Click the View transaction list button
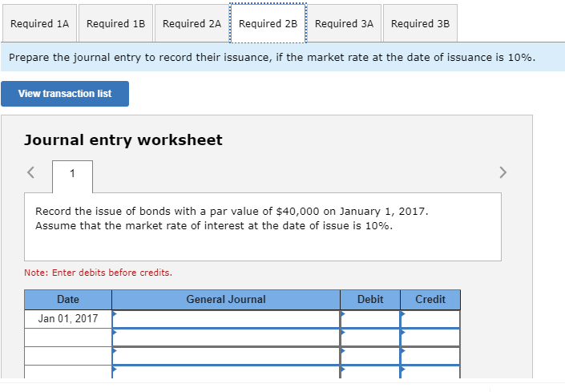565x392 pixels. [x=65, y=94]
